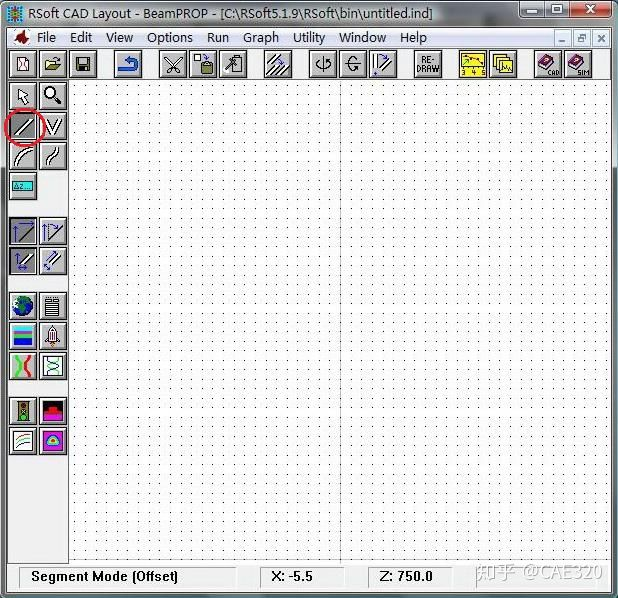Select the arrow pointer tool
This screenshot has height=598, width=618.
23,96
